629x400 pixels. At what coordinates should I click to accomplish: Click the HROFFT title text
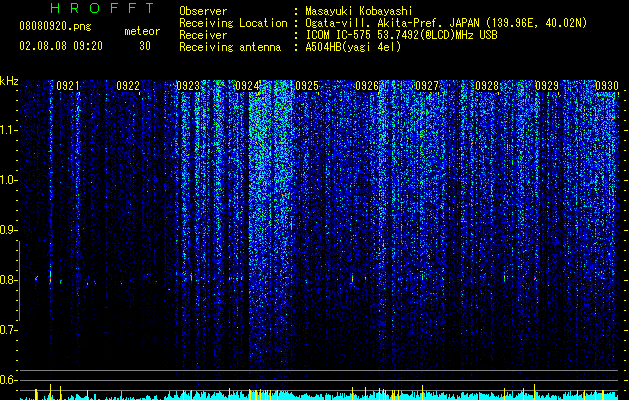click(x=102, y=8)
